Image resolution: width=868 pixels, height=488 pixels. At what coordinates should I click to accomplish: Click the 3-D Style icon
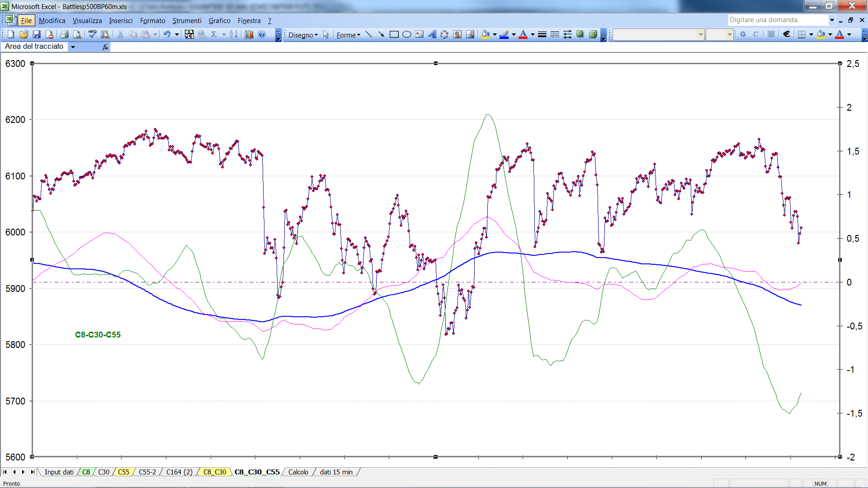(x=593, y=34)
